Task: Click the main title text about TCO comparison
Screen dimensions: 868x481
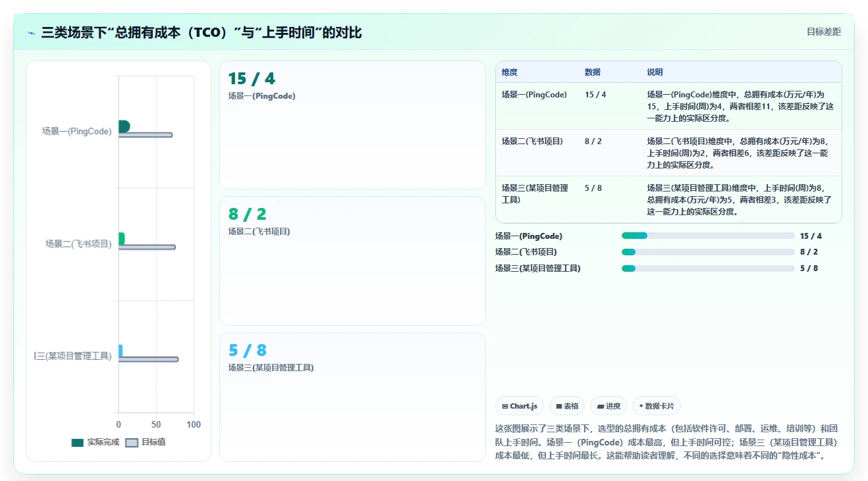Action: (202, 33)
